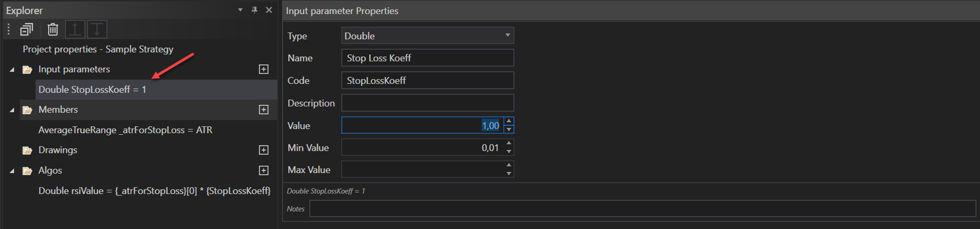Move the selected item down
The image size is (980, 229).
tap(97, 29)
